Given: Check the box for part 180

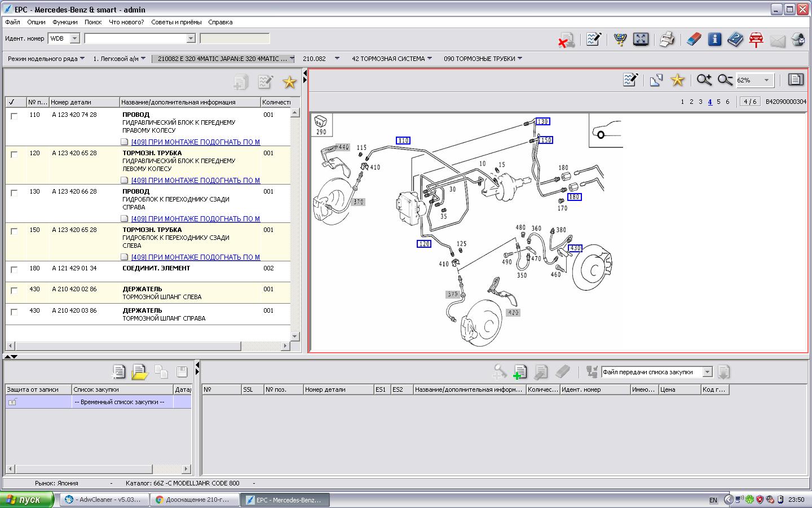Looking at the screenshot, I should 14,269.
